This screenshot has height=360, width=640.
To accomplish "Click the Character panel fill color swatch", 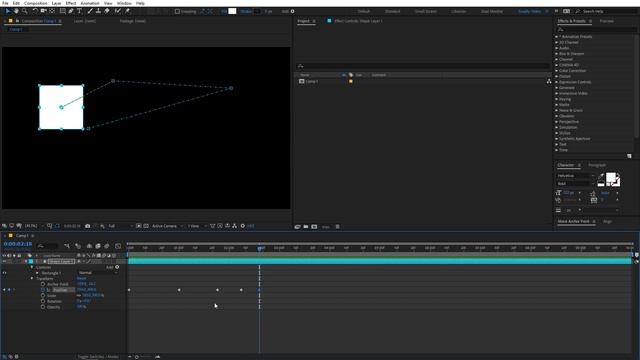I will point(611,177).
